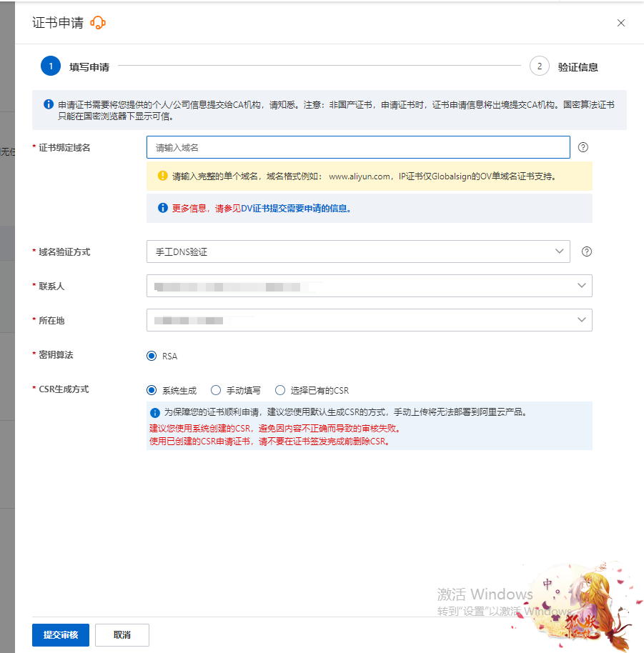Expand the 所在地 location dropdown
This screenshot has width=644, height=653.
coord(370,320)
